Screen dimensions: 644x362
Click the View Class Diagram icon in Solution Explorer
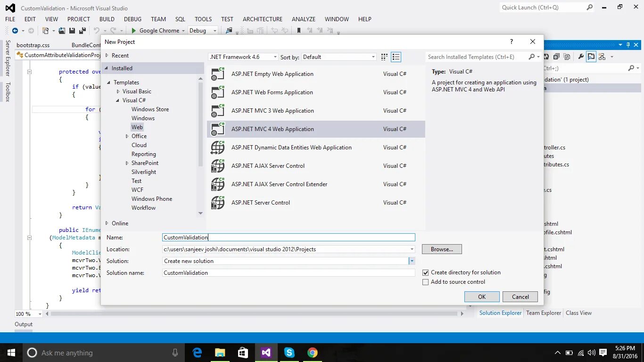(x=602, y=57)
